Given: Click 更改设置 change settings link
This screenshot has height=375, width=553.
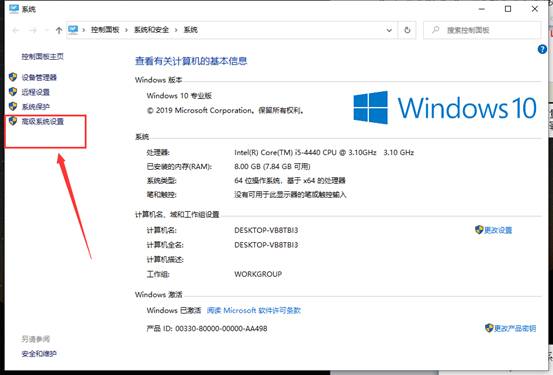Looking at the screenshot, I should [498, 230].
